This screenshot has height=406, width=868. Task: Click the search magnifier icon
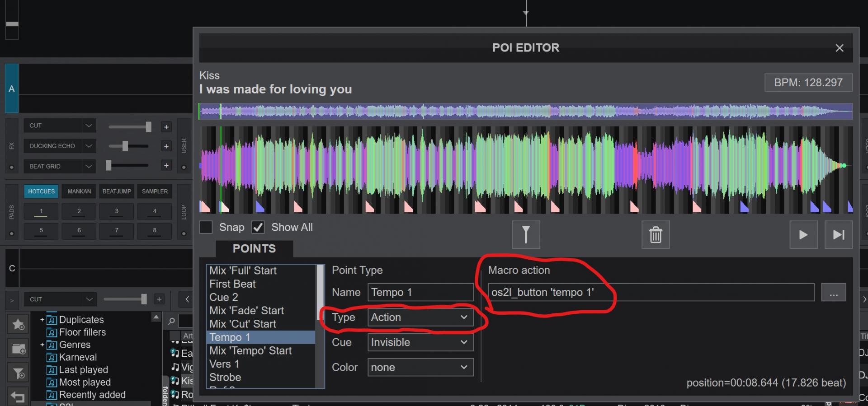171,321
